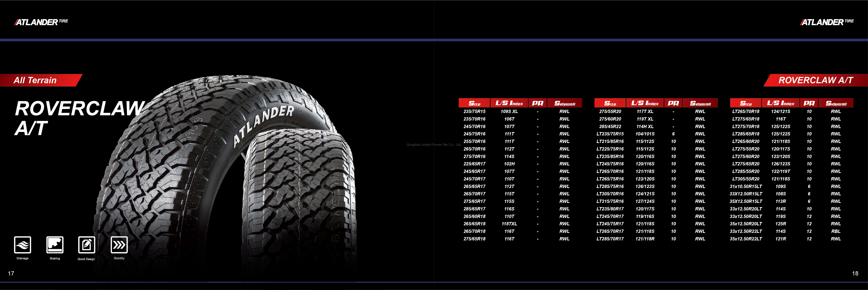Select the size cell 35x12.50R20LT
Viewport: 868px width, 290px height.
(x=746, y=223)
